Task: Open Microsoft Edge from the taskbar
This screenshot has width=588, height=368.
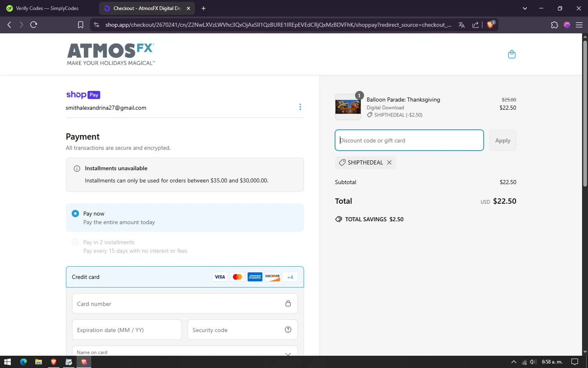Action: click(x=23, y=362)
